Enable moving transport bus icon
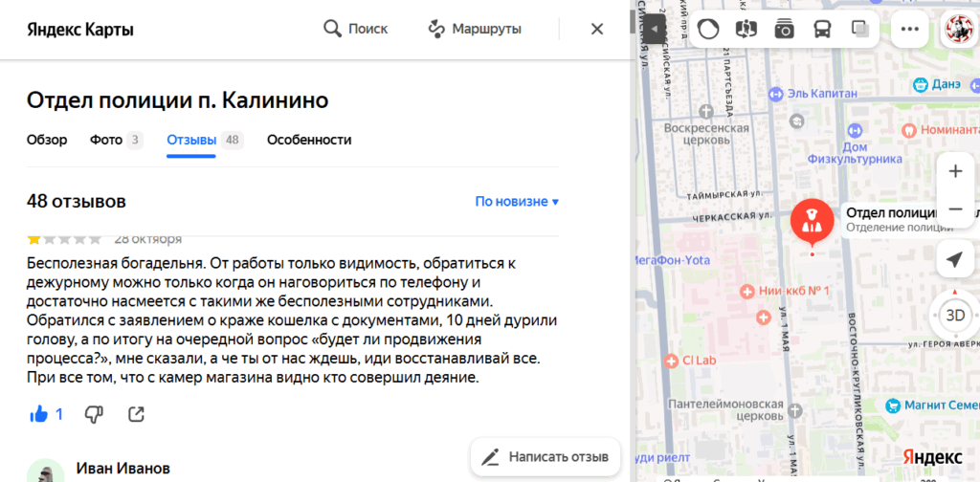 pos(822,29)
